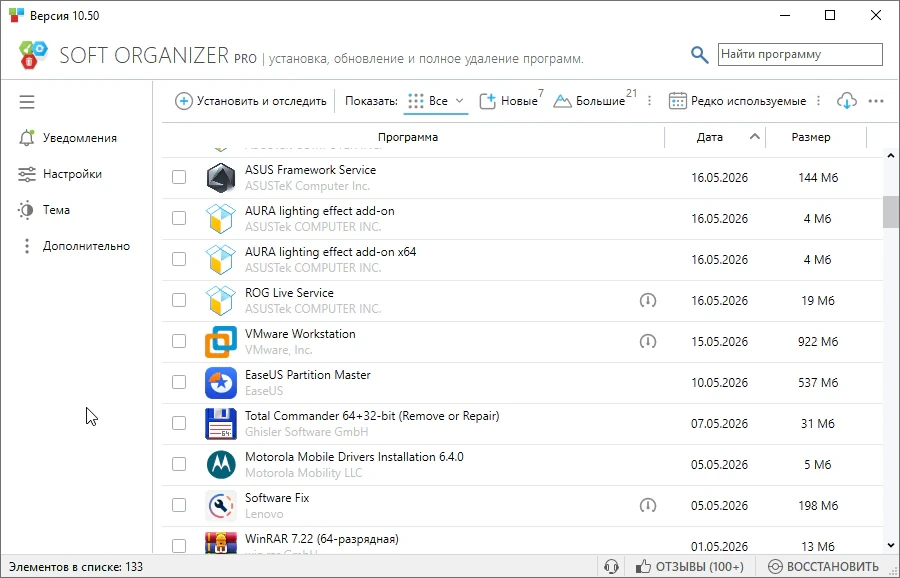The image size is (900, 578).
Task: Check the EaseUS Partition Master checkbox
Action: pos(179,382)
